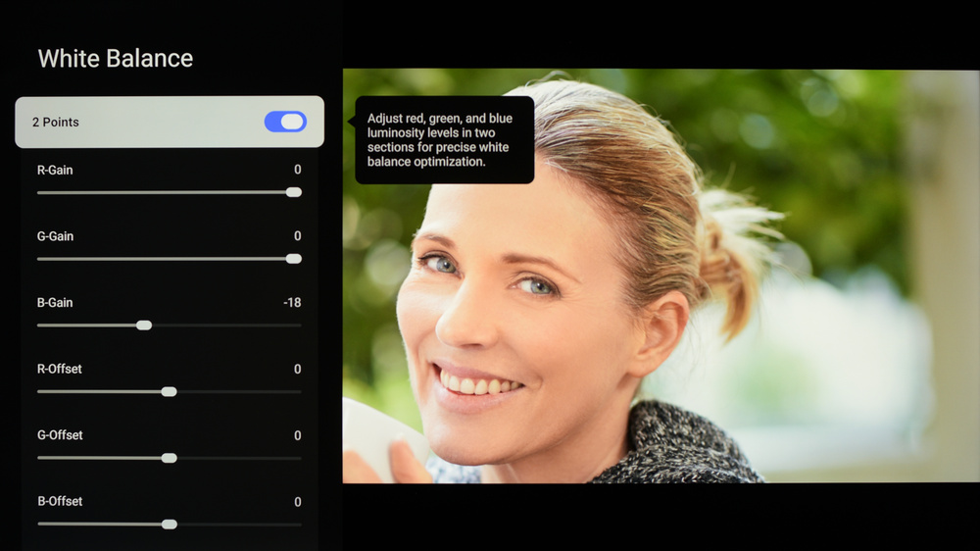The image size is (980, 551).
Task: Click the G-Offset slider handle
Action: [x=169, y=458]
